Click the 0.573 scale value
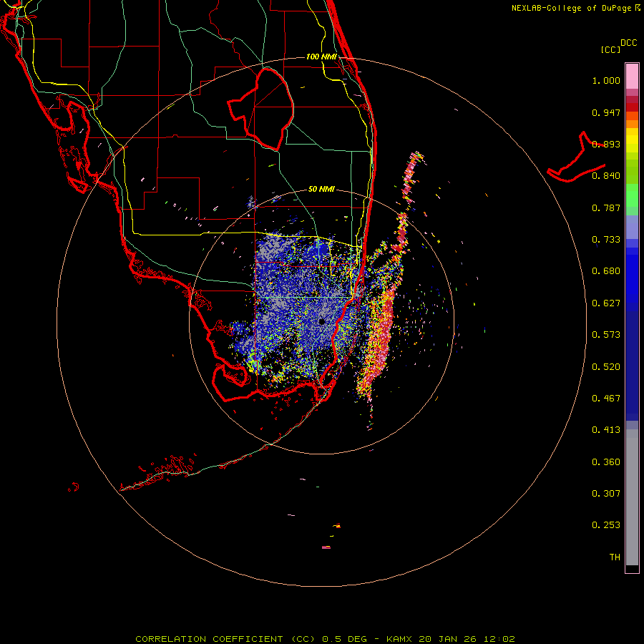 pos(606,335)
